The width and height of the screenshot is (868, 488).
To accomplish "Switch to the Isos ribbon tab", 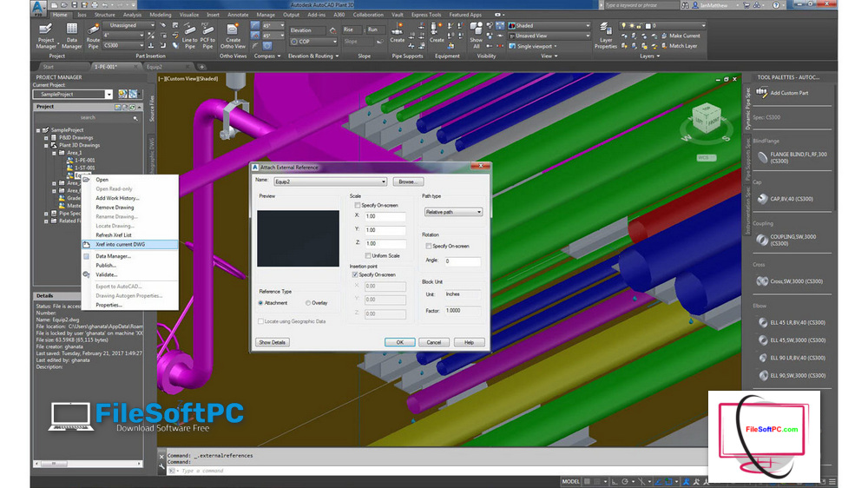I will 82,15.
